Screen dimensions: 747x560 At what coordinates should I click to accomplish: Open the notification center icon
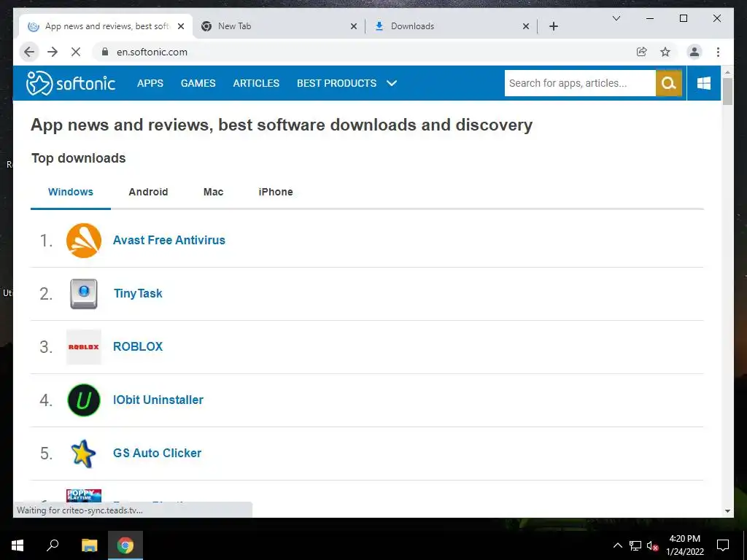tap(723, 545)
